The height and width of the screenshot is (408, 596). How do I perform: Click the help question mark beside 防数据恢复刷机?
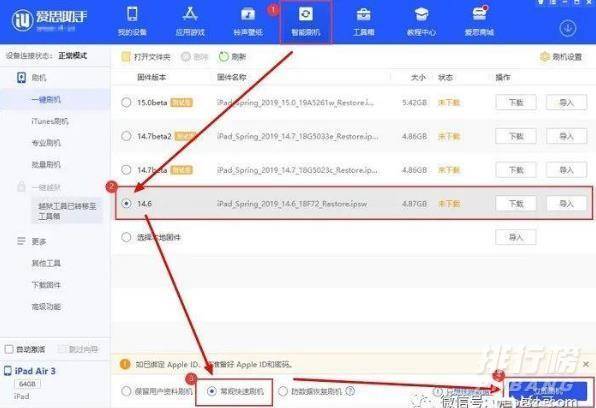(350, 391)
